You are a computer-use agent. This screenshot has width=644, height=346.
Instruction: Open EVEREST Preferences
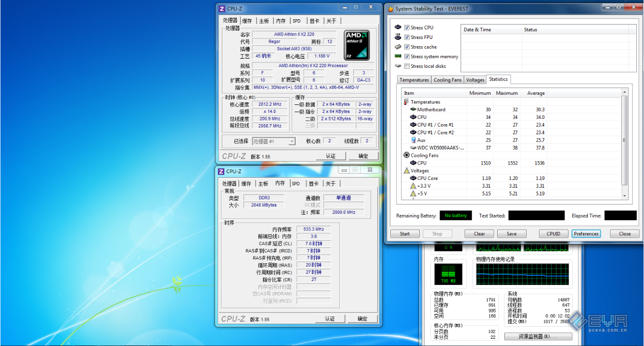tap(586, 234)
